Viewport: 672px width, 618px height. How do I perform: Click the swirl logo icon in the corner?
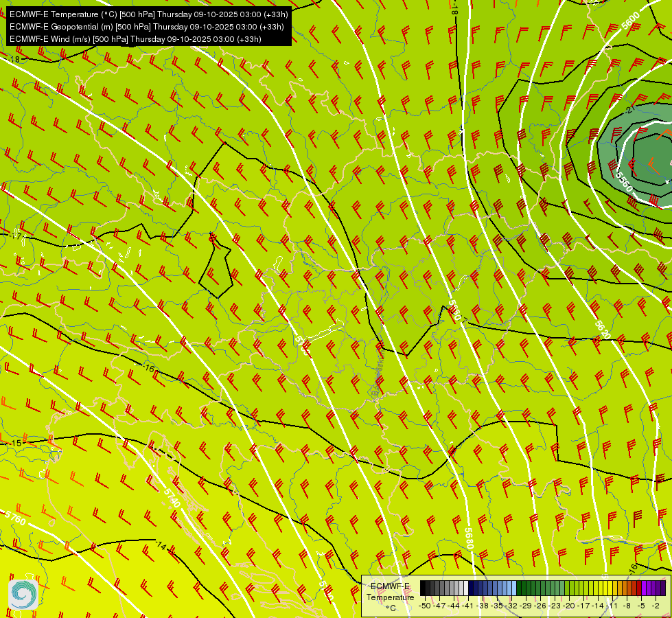pyautogui.click(x=23, y=595)
